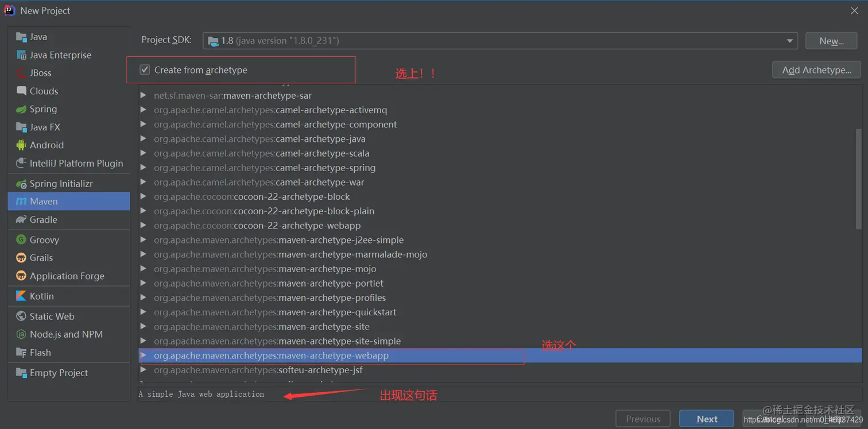Select Spring project type
Viewport: 868px width, 429px height.
point(69,109)
